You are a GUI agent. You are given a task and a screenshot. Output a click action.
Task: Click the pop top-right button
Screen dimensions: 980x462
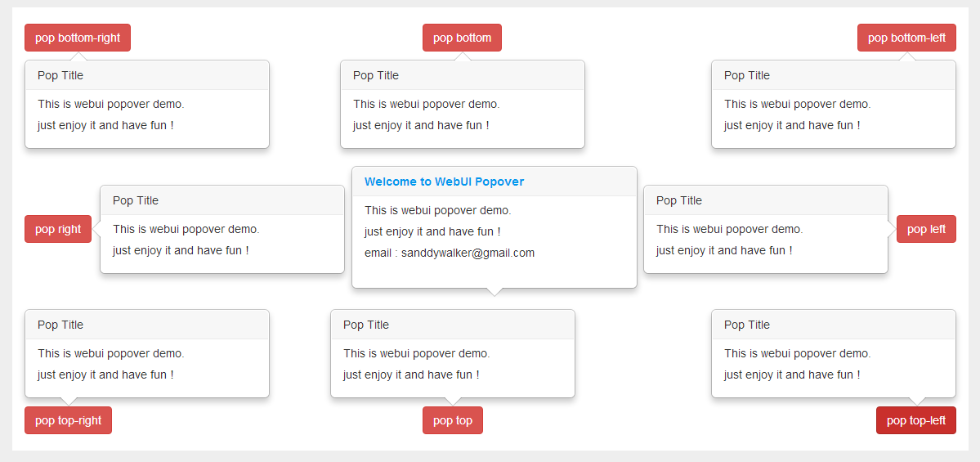(x=68, y=420)
